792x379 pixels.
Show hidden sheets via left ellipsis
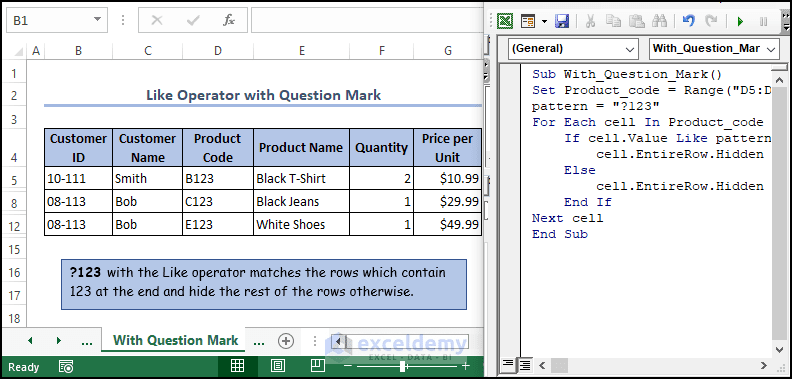point(87,342)
